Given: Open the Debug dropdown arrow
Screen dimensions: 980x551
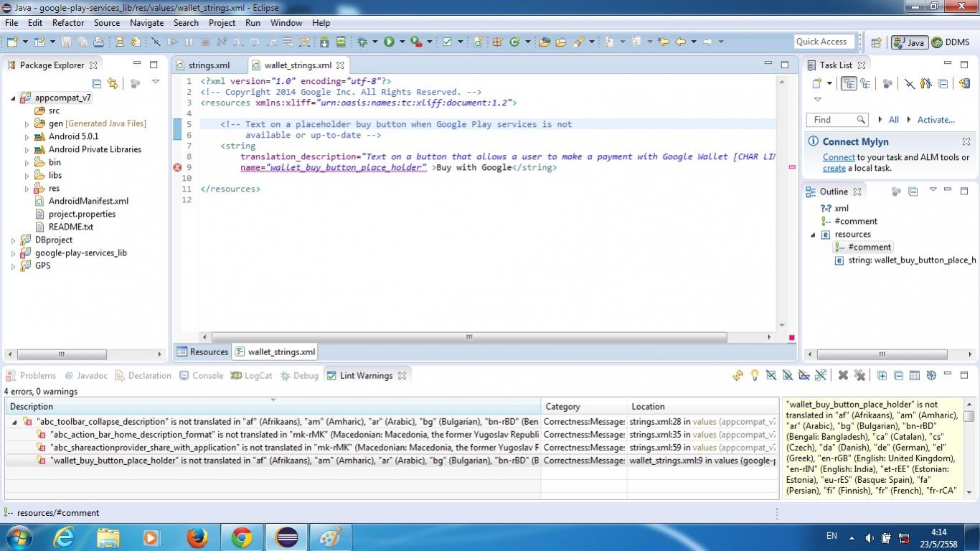Looking at the screenshot, I should click(x=374, y=42).
